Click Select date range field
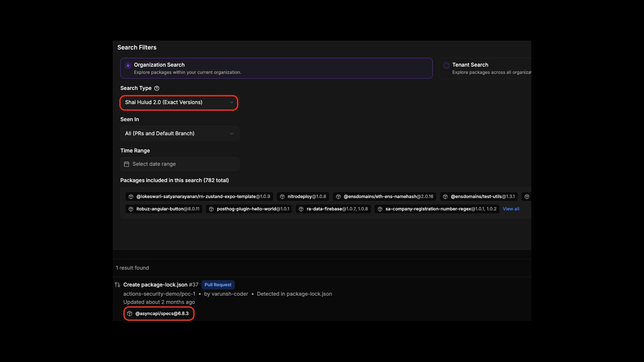This screenshot has height=362, width=644. pos(179,164)
